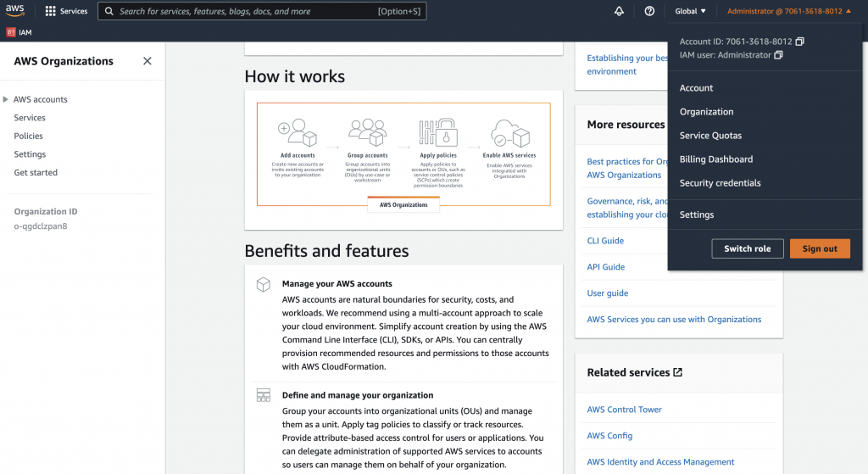This screenshot has height=474, width=868.
Task: Open Policies in the sidebar
Action: click(28, 136)
